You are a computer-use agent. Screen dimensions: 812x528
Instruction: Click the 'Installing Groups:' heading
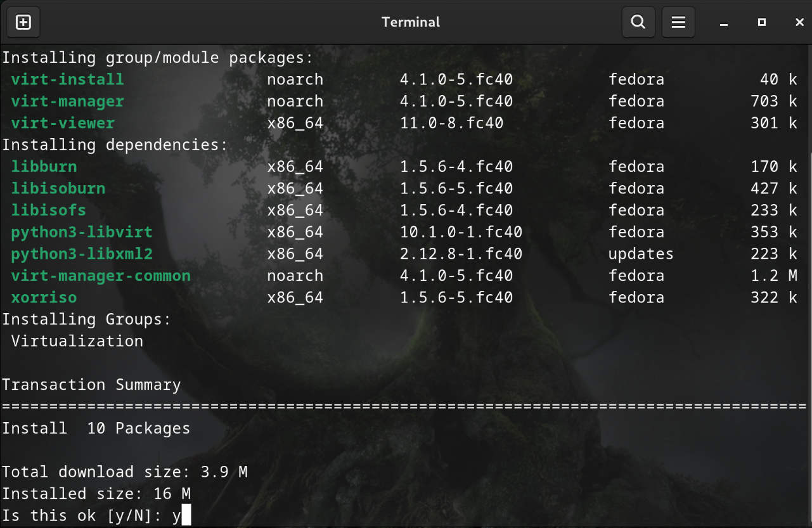[x=87, y=319]
